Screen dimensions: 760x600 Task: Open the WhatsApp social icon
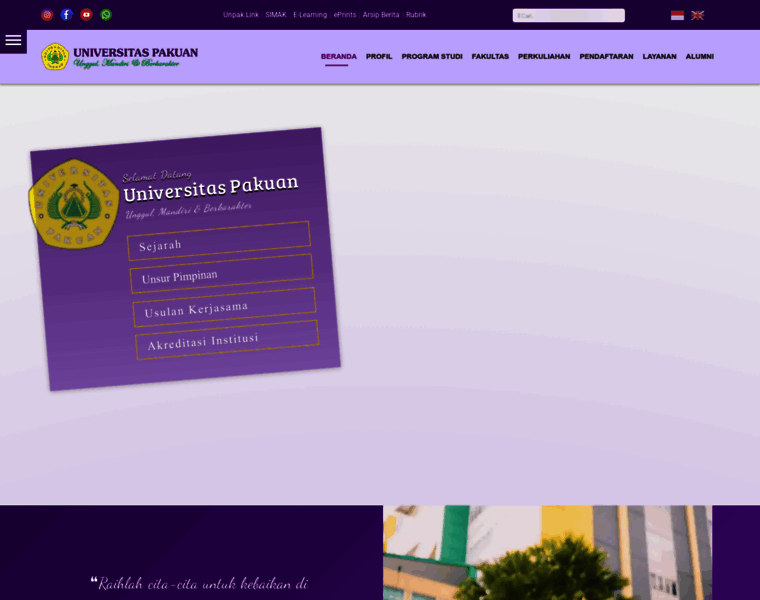click(106, 15)
